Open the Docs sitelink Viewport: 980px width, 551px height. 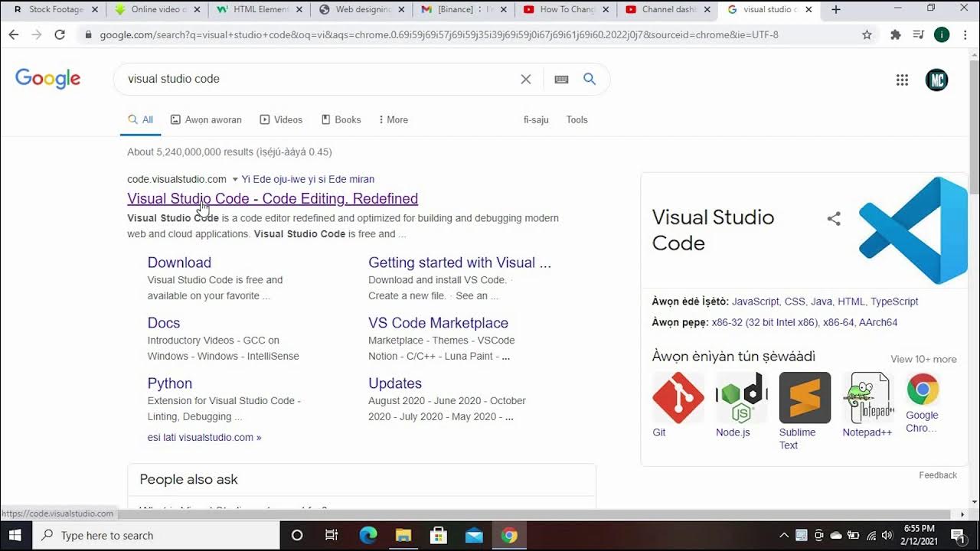(x=164, y=323)
